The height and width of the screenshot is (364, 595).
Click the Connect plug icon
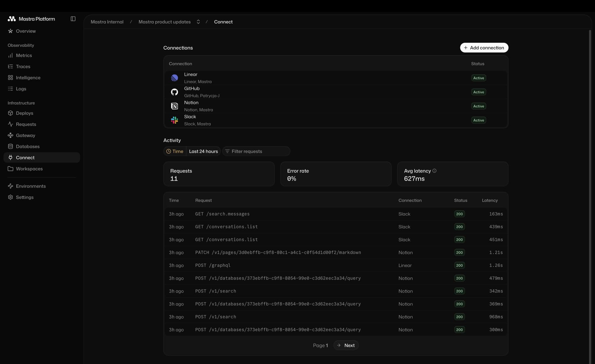pos(11,158)
